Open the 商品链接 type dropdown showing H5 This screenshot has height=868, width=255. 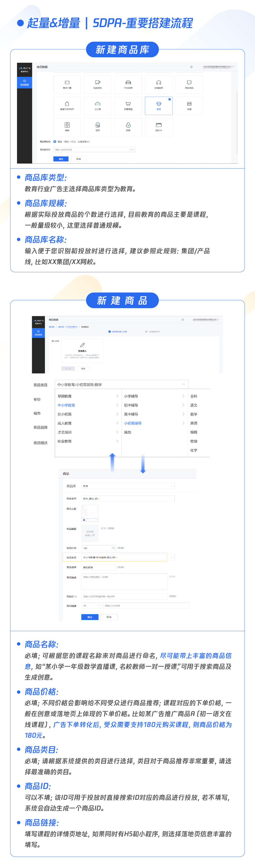pos(91,605)
